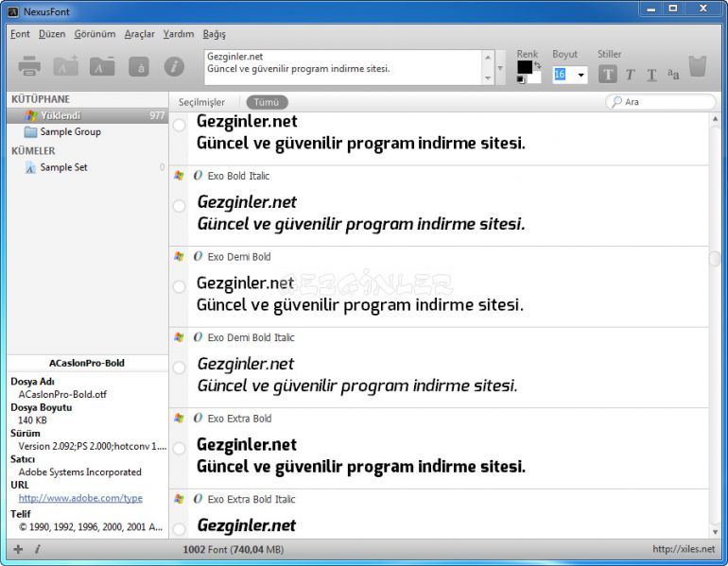Click Windows flag icon beside Exo Demi Bold Italic
This screenshot has width=728, height=566.
179,337
